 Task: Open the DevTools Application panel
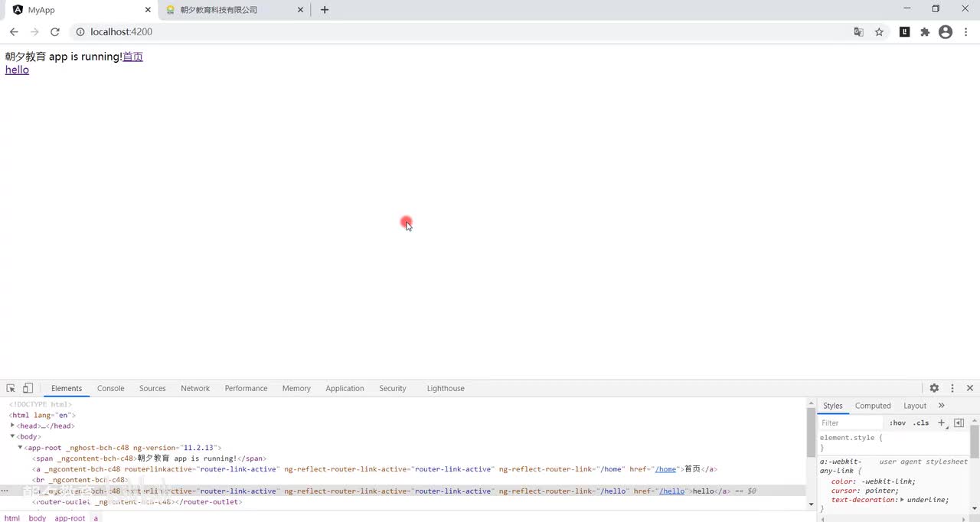click(x=345, y=388)
